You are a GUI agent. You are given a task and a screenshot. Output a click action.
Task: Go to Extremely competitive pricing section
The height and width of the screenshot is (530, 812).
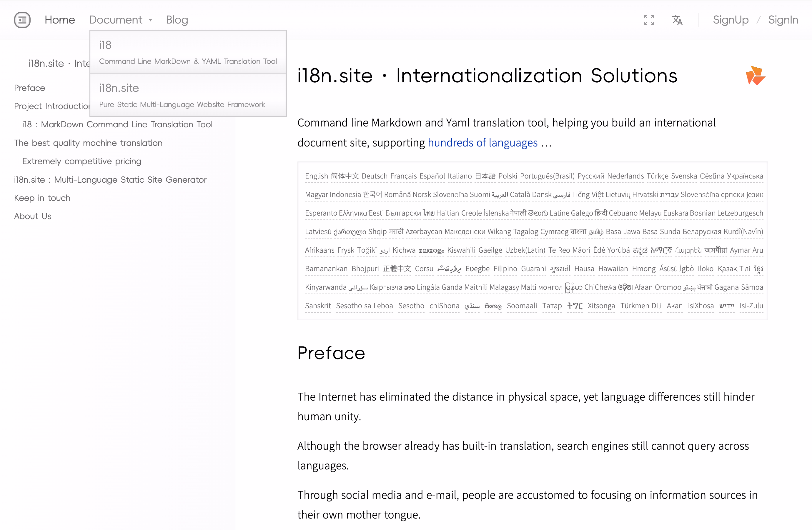coord(81,161)
